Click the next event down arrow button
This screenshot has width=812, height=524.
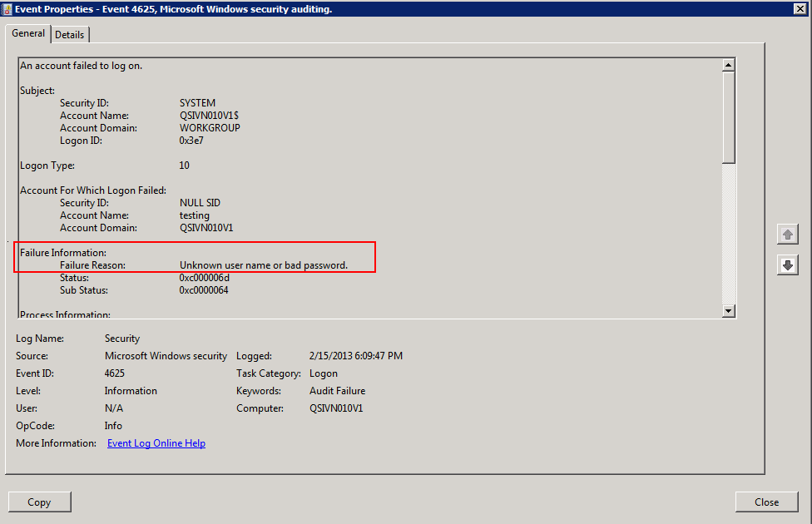[787, 265]
